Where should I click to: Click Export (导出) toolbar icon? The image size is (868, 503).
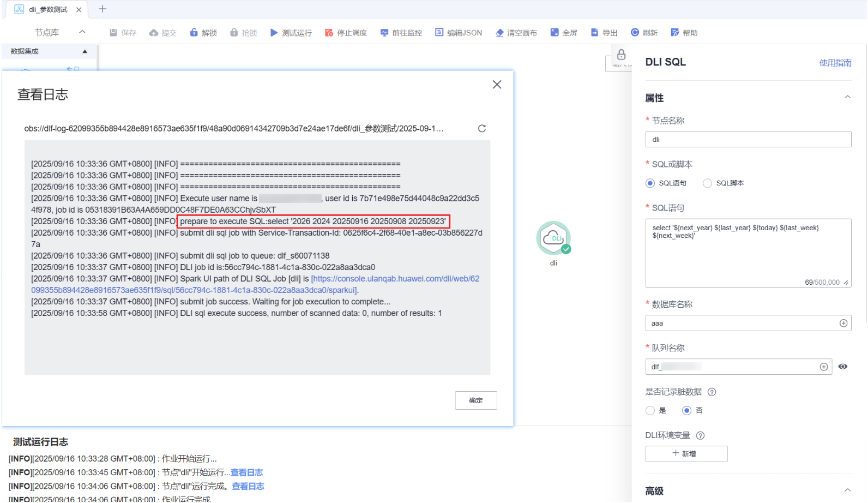pos(595,33)
